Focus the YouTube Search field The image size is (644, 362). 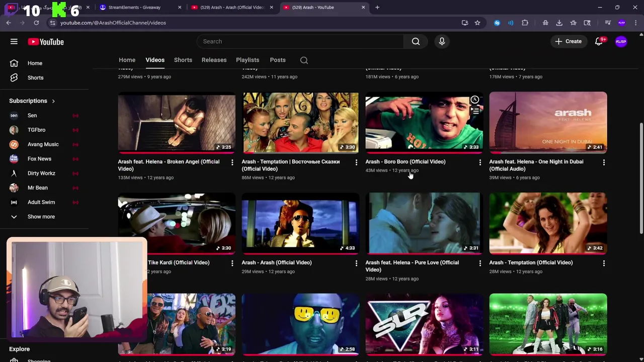click(300, 41)
